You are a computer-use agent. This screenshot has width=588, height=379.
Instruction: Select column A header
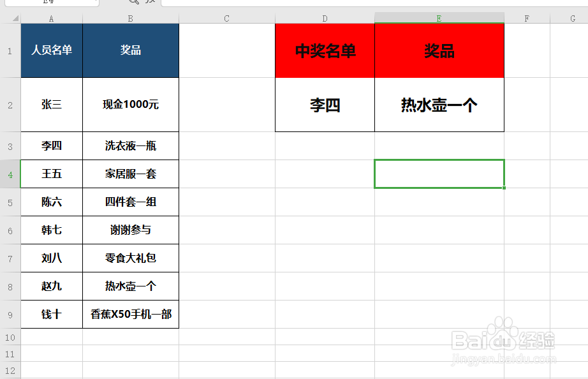pos(52,19)
